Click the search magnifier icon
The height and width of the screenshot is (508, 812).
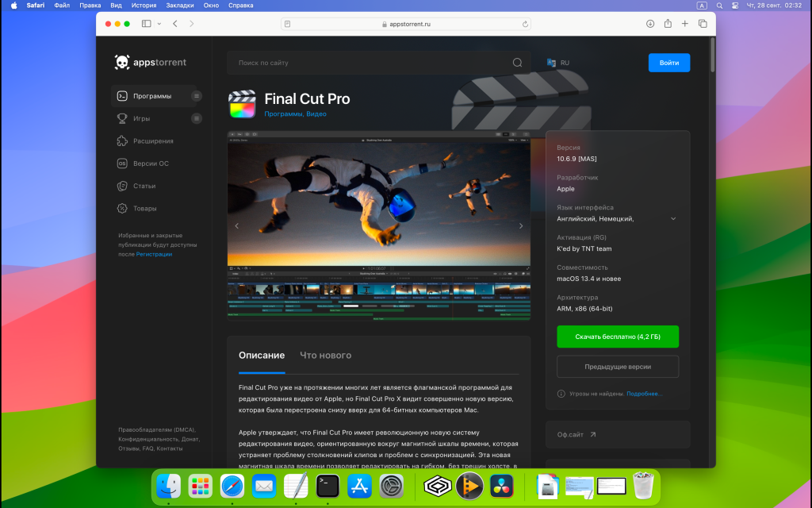517,63
